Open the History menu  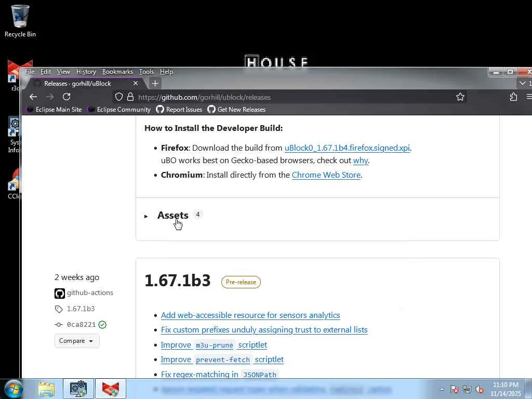click(x=86, y=72)
